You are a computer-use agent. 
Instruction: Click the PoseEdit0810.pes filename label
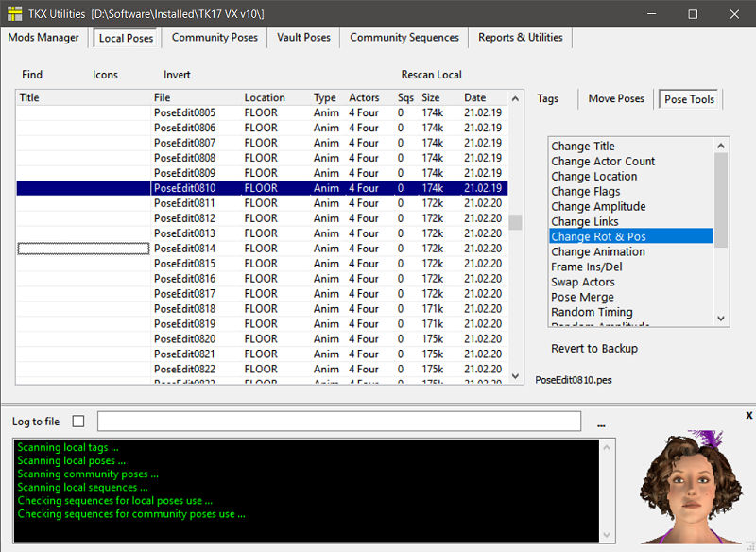574,380
